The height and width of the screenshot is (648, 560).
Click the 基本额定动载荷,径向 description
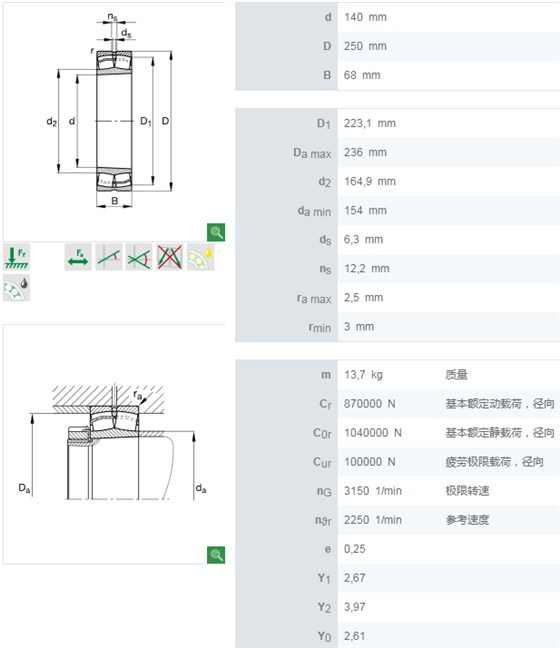click(x=500, y=404)
